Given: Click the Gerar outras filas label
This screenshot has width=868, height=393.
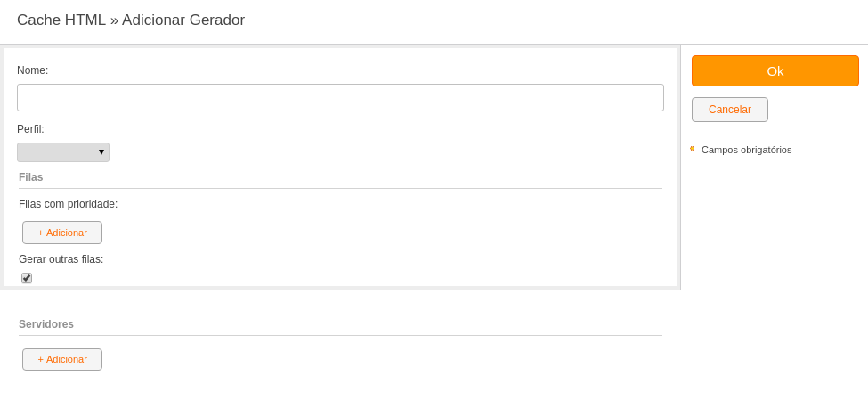Looking at the screenshot, I should pos(61,259).
